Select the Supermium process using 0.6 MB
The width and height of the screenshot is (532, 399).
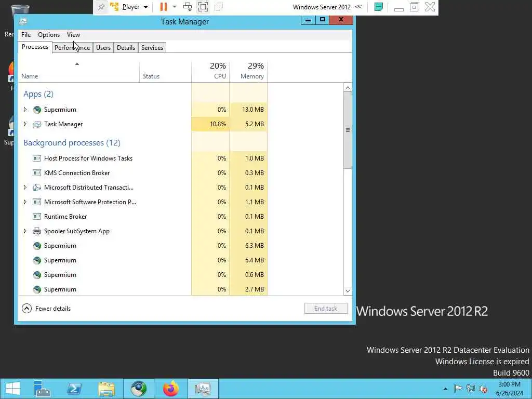coord(142,275)
